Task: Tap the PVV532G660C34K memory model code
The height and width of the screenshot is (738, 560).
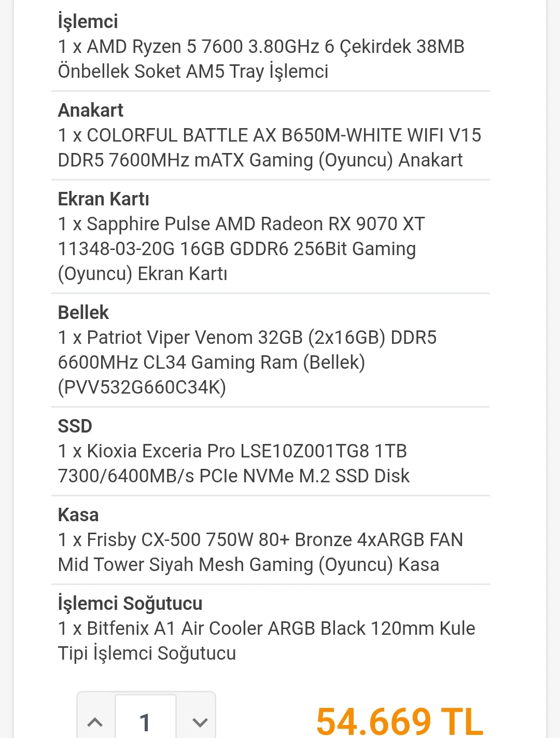Action: pyautogui.click(x=142, y=387)
